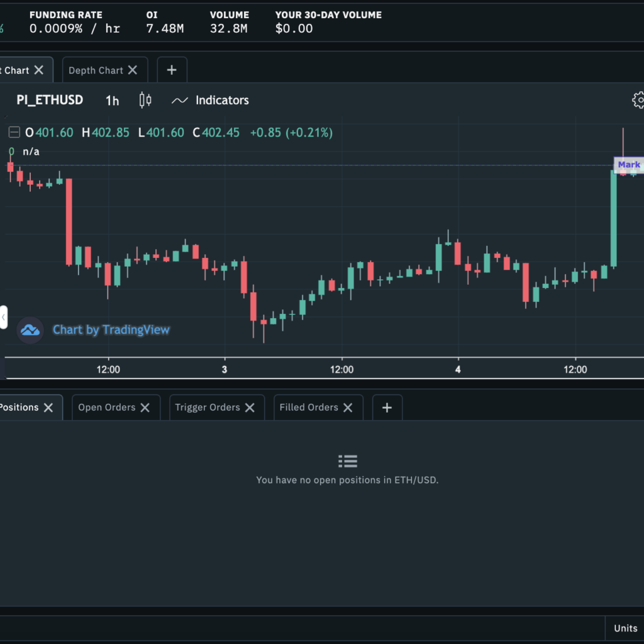
Task: Add a new panel tab using the plus icon
Action: tap(387, 408)
